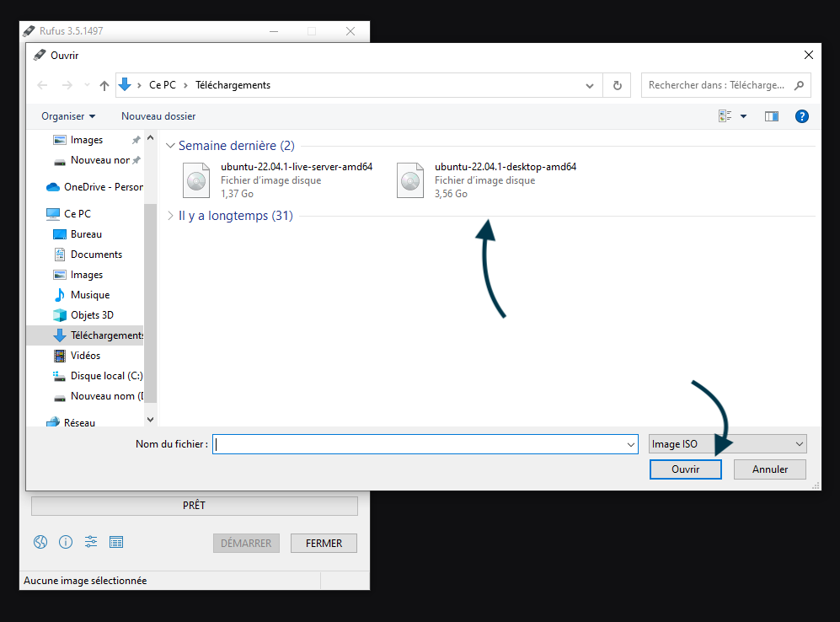This screenshot has width=840, height=622.
Task: Open the Organiser menu
Action: (x=68, y=116)
